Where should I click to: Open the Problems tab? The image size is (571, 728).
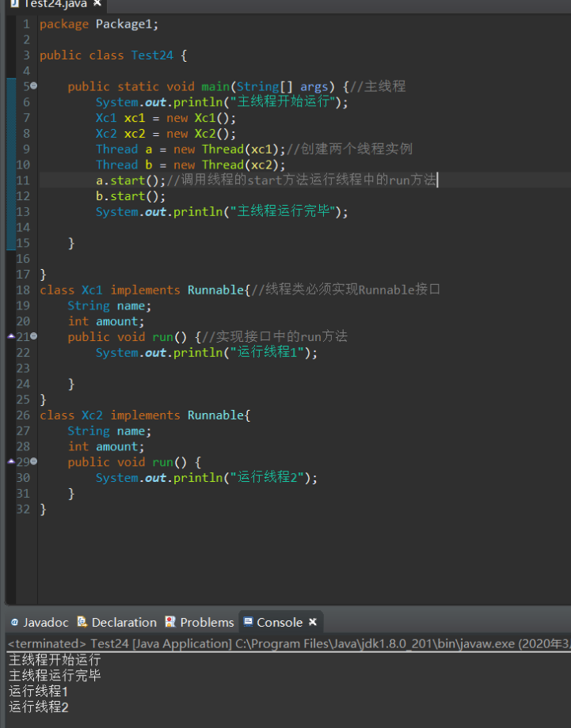pyautogui.click(x=207, y=622)
